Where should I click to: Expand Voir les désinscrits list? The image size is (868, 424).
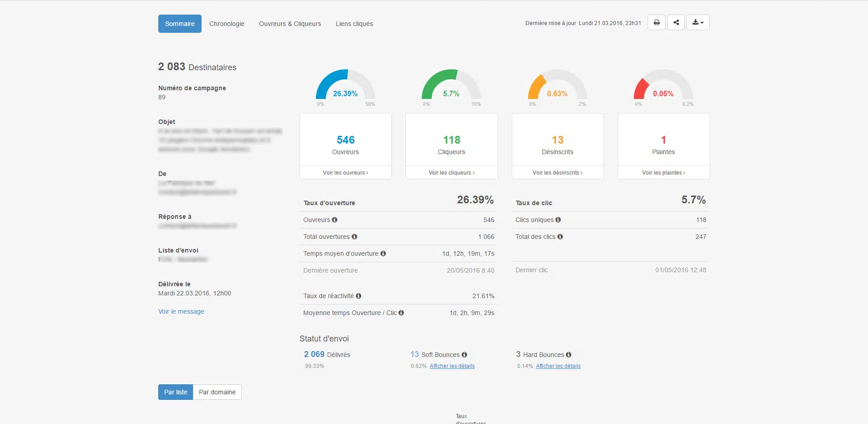pos(557,173)
